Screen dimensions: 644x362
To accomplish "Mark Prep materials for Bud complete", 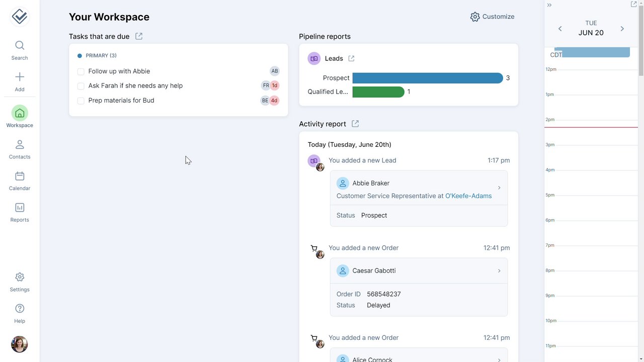I will 80,101.
